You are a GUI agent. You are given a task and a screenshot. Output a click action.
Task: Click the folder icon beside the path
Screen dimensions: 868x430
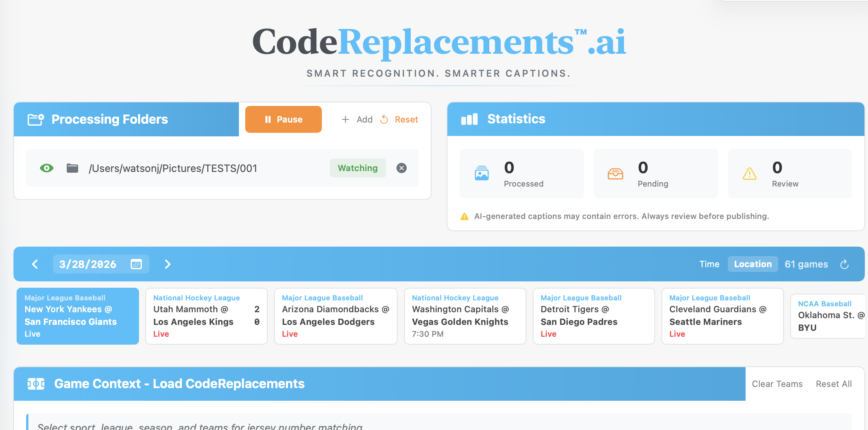click(x=72, y=168)
